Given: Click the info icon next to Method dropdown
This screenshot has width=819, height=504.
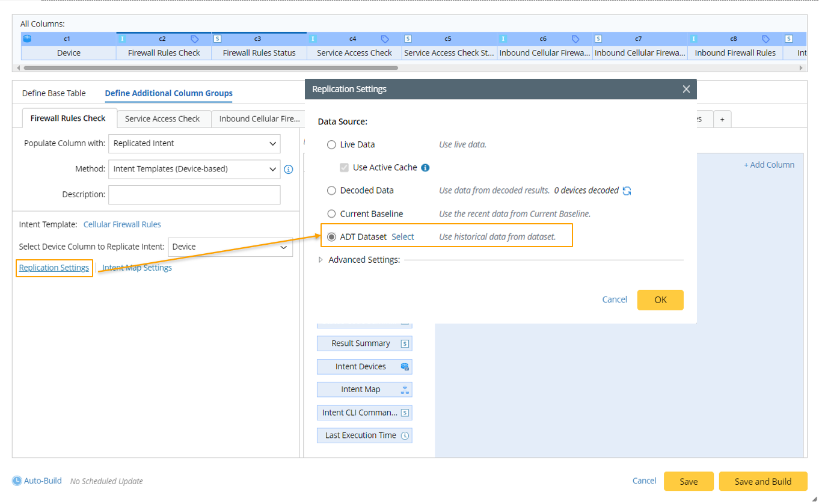Looking at the screenshot, I should pyautogui.click(x=289, y=170).
